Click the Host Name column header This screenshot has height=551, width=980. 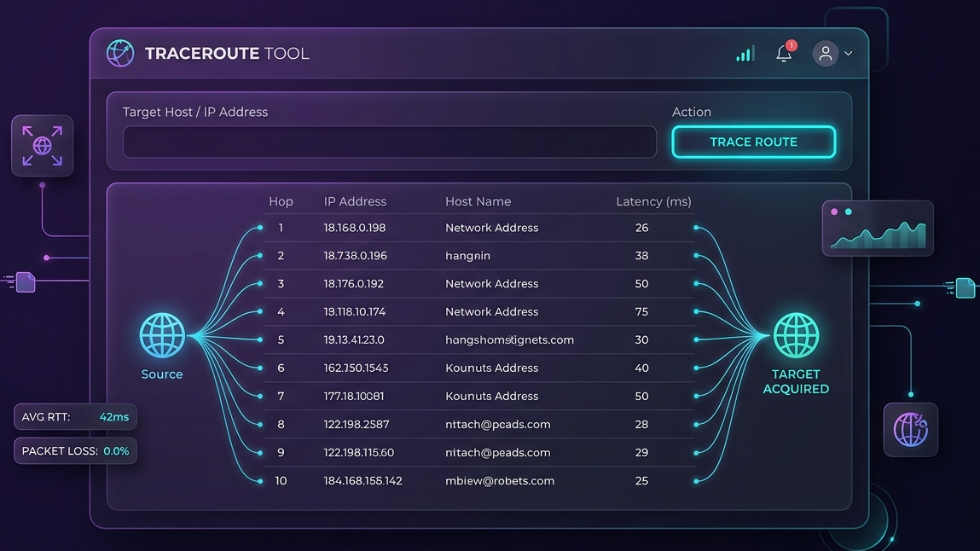point(478,202)
